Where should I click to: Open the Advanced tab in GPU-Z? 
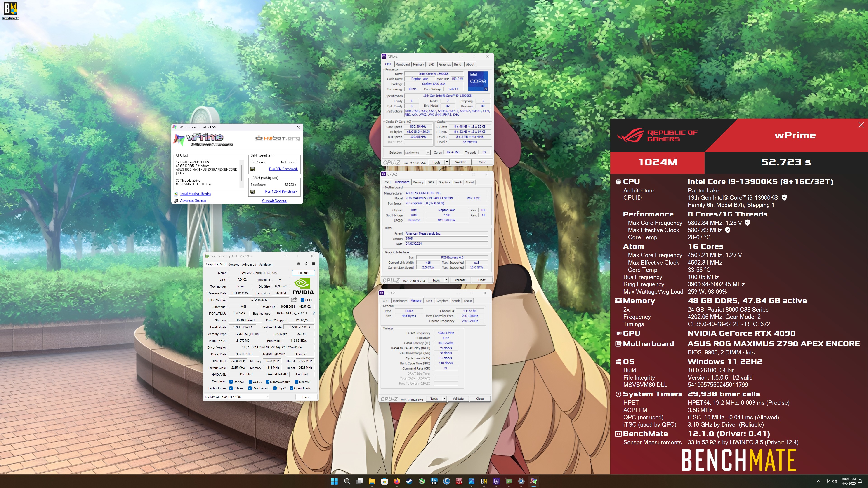tap(249, 265)
